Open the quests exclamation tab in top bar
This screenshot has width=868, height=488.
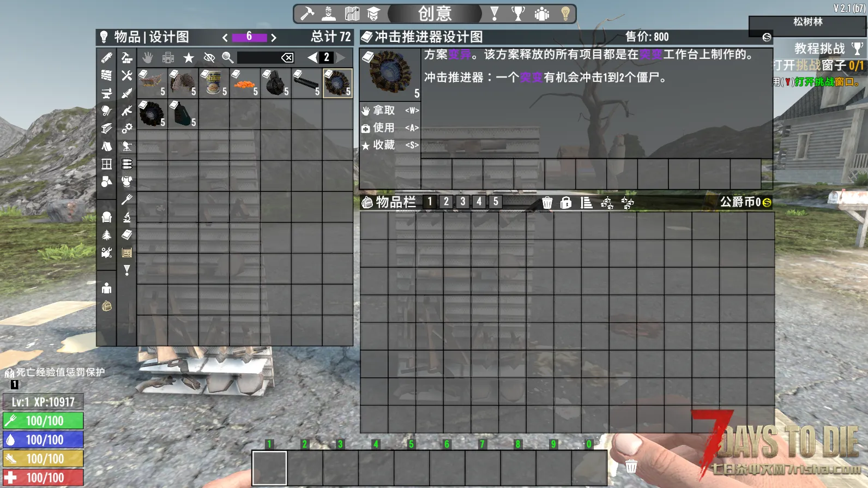click(x=495, y=14)
